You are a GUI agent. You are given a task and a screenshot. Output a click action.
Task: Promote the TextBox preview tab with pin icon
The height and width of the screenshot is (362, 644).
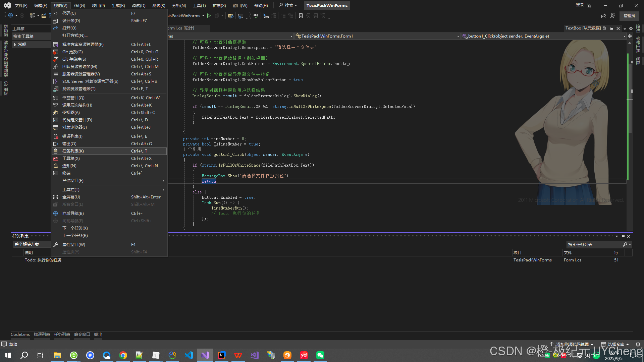[x=611, y=28]
